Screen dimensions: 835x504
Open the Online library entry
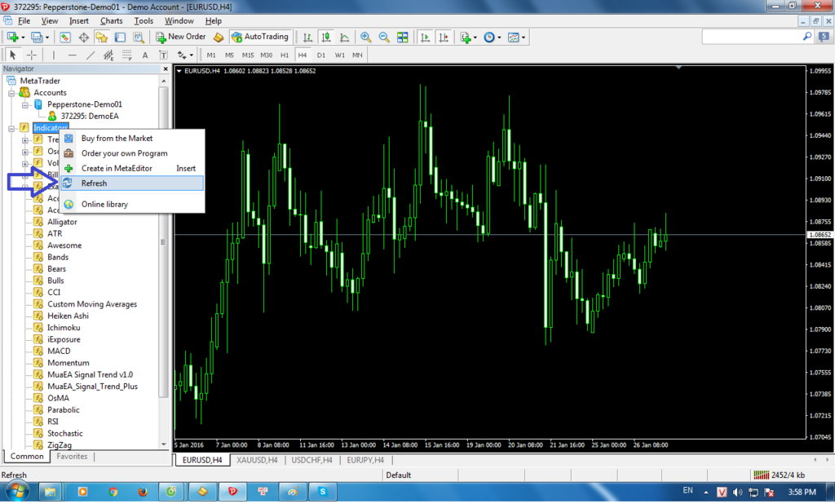[x=132, y=205]
